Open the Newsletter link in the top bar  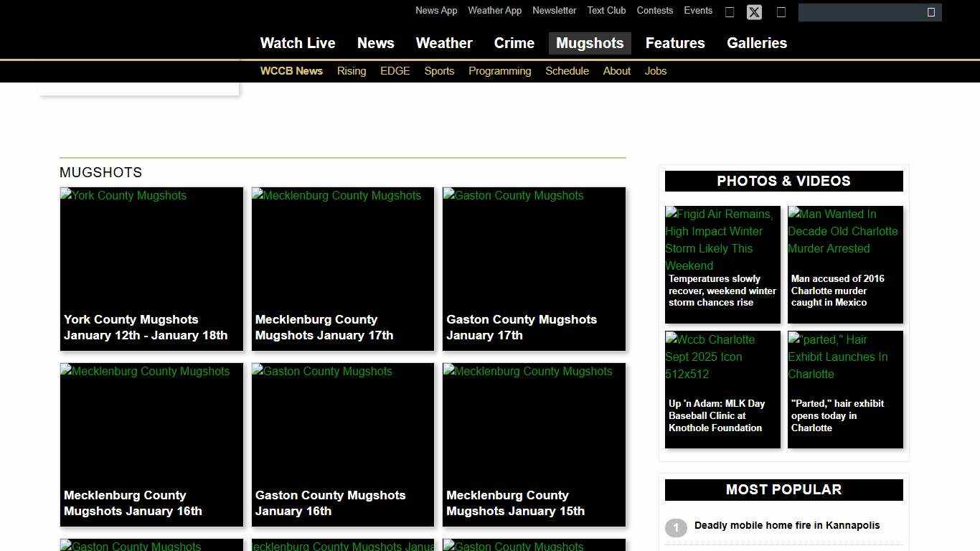coord(554,11)
